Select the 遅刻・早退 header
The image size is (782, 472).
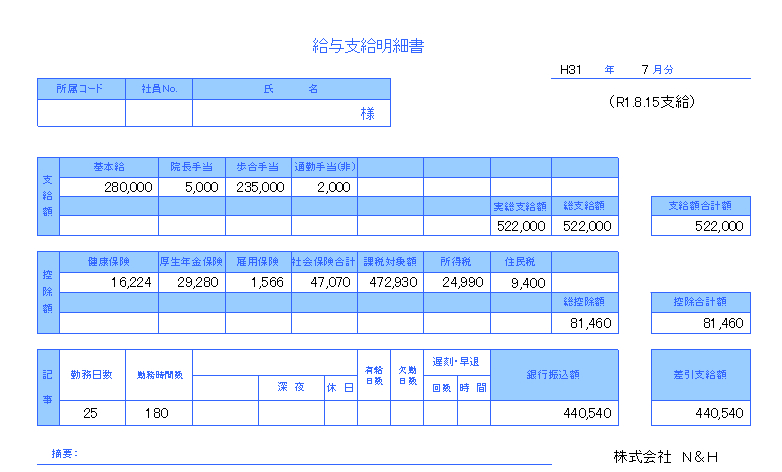(457, 362)
